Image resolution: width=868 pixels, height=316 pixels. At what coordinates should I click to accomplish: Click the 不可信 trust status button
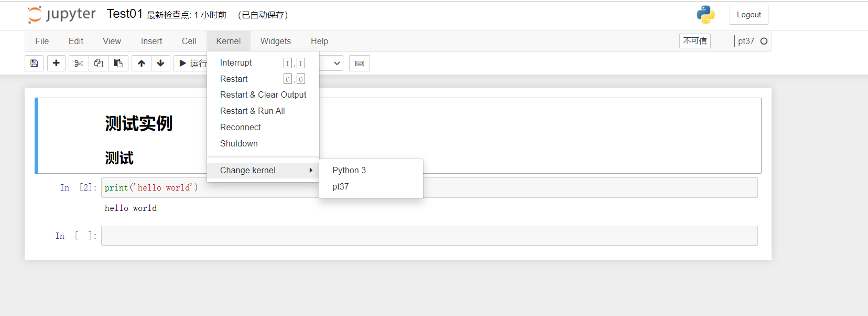click(695, 40)
